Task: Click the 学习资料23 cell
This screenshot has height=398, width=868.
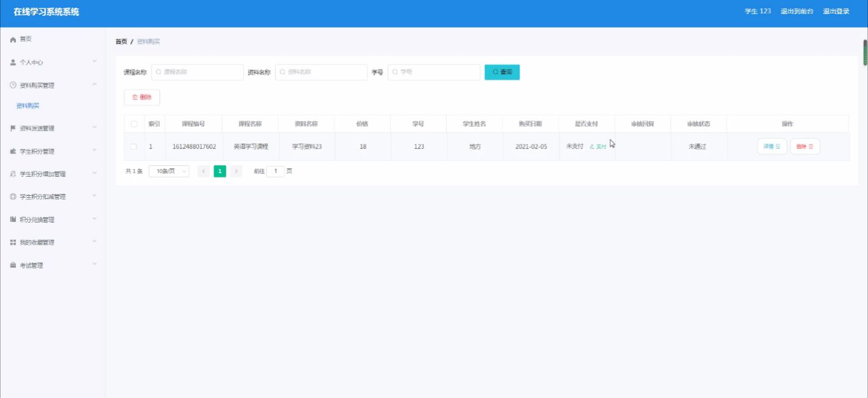Action: tap(307, 147)
